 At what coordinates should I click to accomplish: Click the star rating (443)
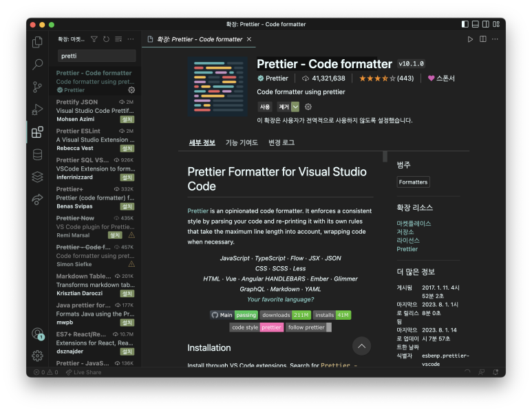click(386, 78)
